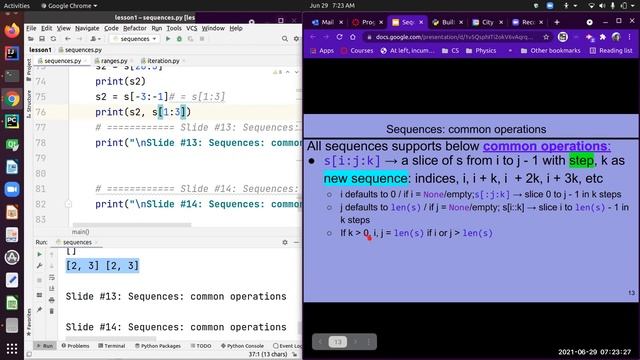Follow the 'common operations:' link on slide
The image size is (640, 360).
(x=547, y=146)
